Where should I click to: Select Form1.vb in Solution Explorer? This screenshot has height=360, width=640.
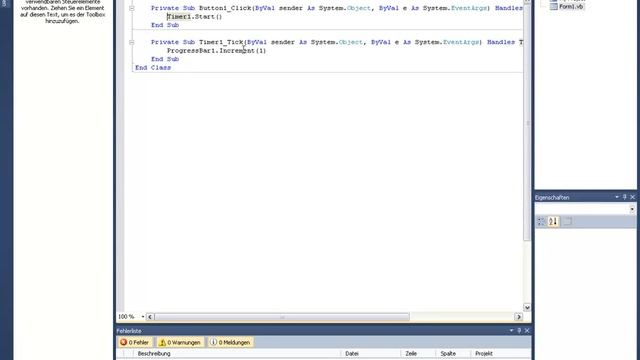(571, 7)
